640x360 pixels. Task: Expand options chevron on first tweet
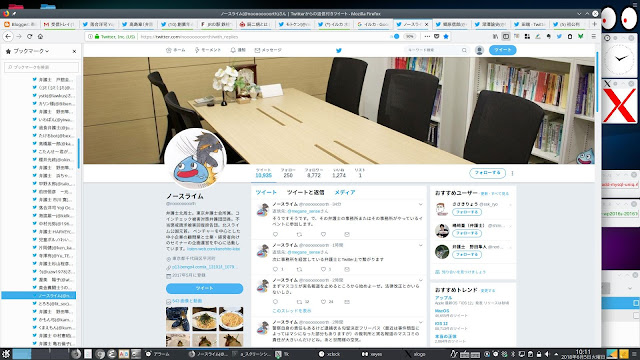coord(420,204)
